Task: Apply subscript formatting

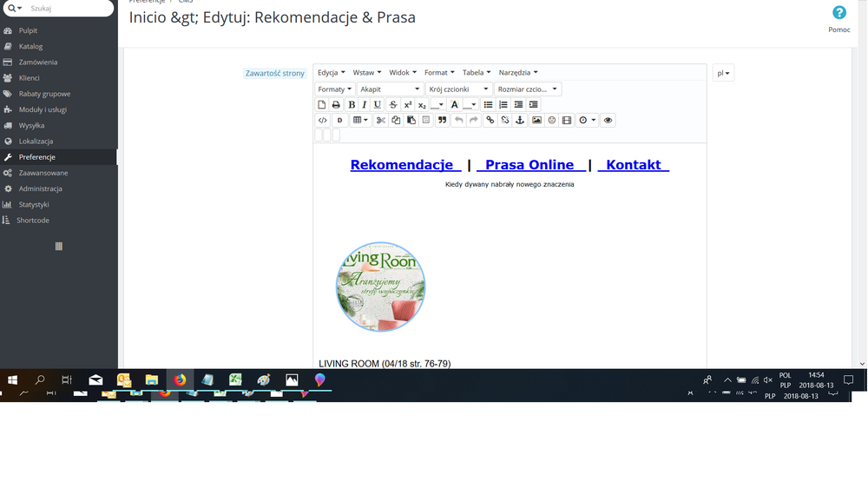Action: point(422,105)
